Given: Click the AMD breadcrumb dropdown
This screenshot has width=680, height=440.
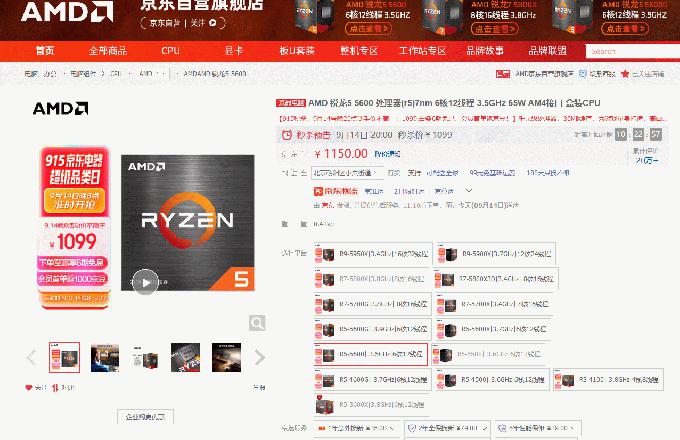Looking at the screenshot, I should coord(152,74).
